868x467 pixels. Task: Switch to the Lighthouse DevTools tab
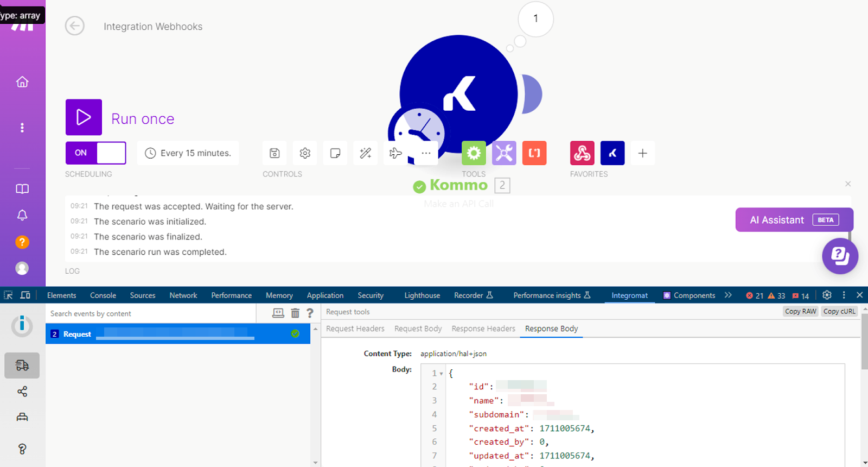[x=422, y=295]
